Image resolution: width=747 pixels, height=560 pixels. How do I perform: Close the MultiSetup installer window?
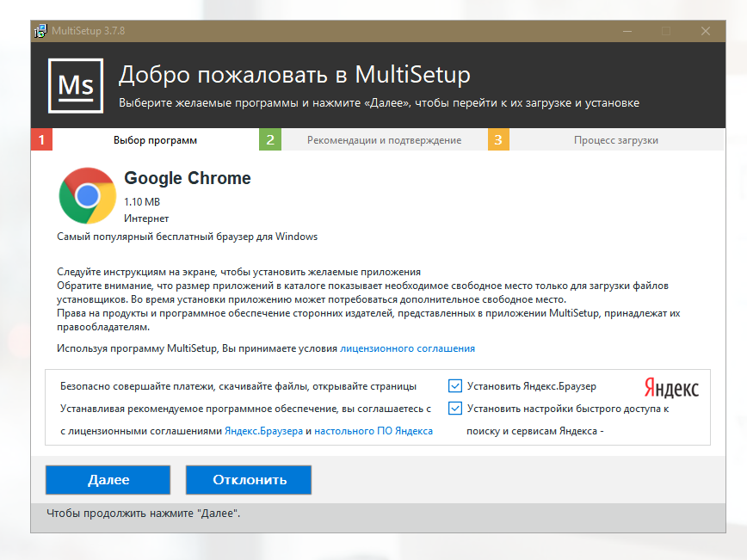[x=705, y=32]
